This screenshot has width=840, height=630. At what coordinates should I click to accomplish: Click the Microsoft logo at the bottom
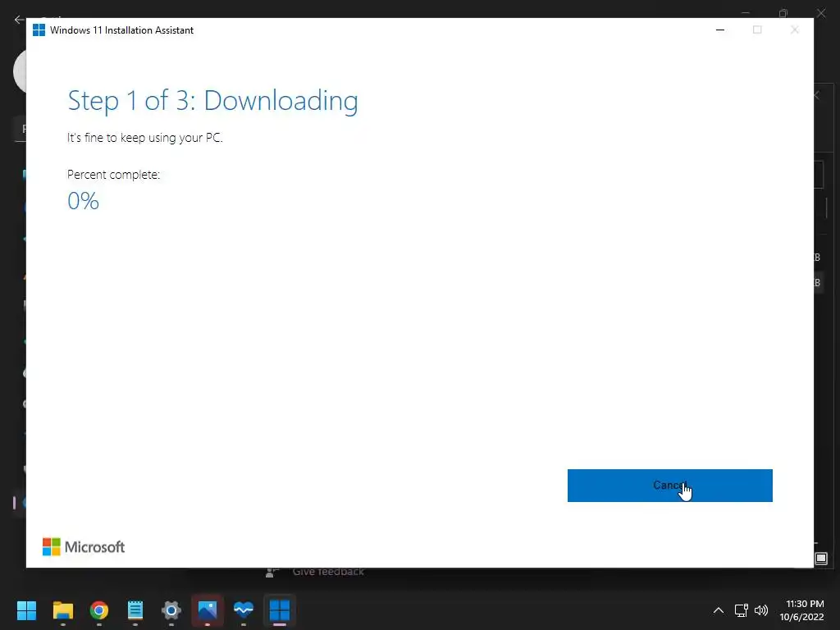click(84, 547)
